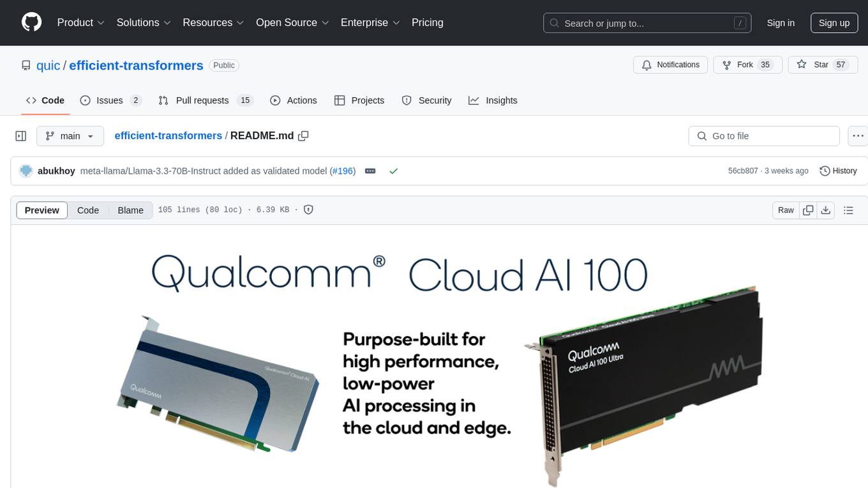Copy the README.md file path
The width and height of the screenshot is (868, 488).
(x=304, y=136)
